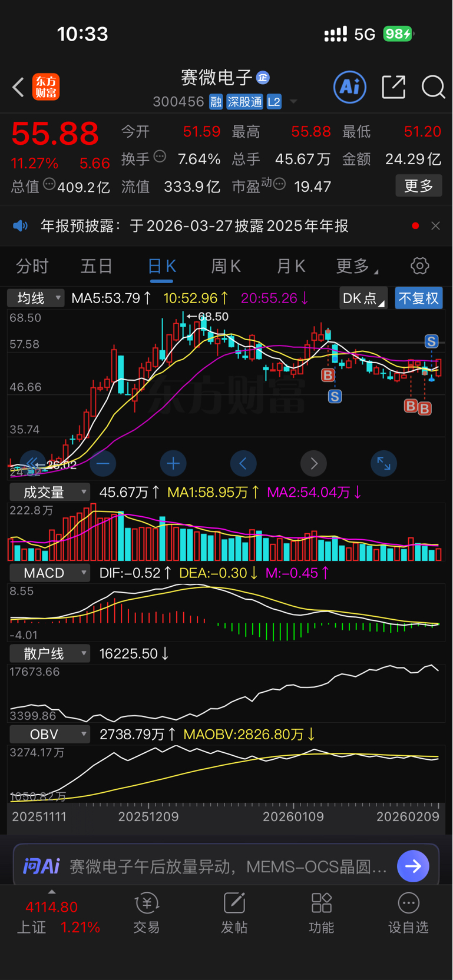The height and width of the screenshot is (980, 453).
Task: Go back with the left arrow icon
Action: pyautogui.click(x=18, y=88)
